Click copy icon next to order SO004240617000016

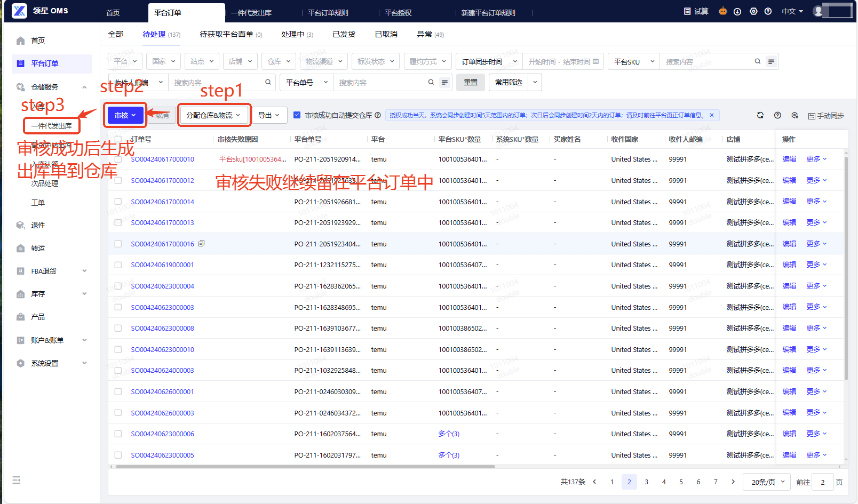pyautogui.click(x=201, y=244)
